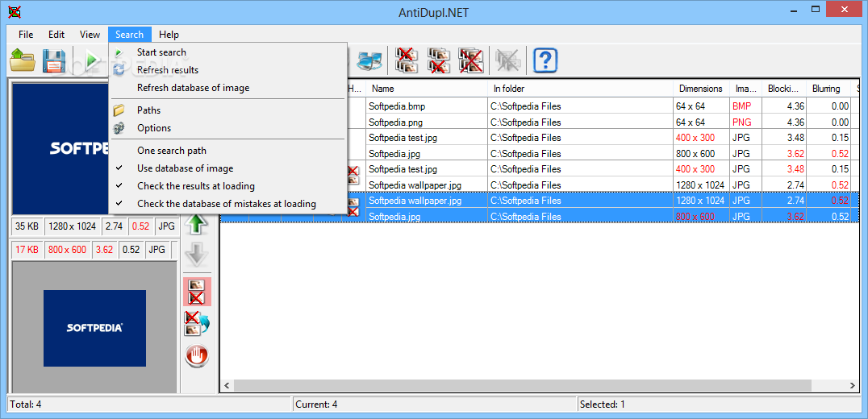Click the green play start-search toolbar icon
The height and width of the screenshot is (419, 868).
(x=92, y=60)
